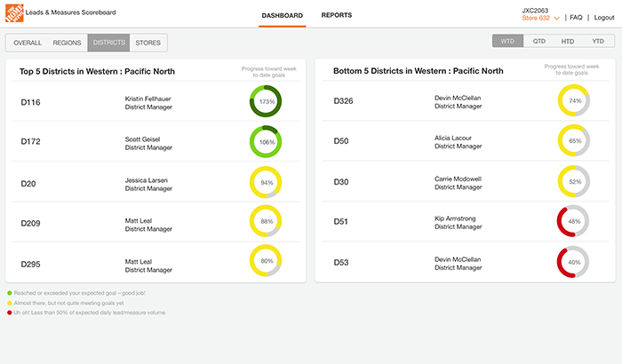
Task: Click the 52% progress ring for D30
Action: click(574, 181)
